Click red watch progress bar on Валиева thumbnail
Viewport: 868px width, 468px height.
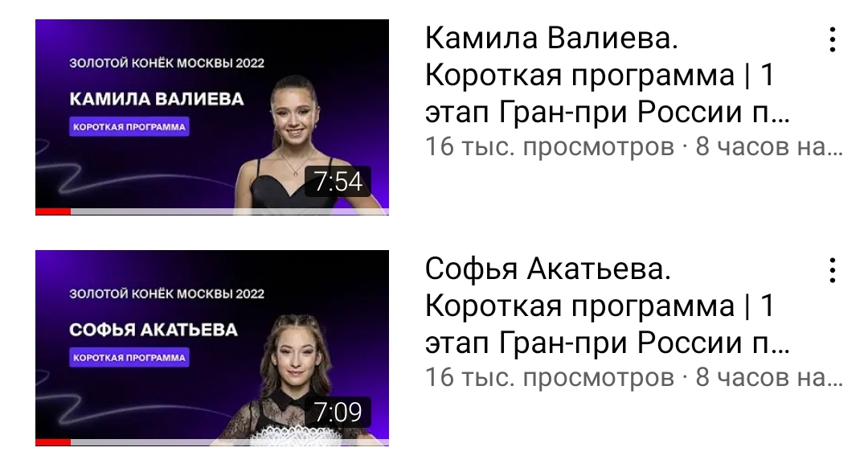[x=53, y=211]
